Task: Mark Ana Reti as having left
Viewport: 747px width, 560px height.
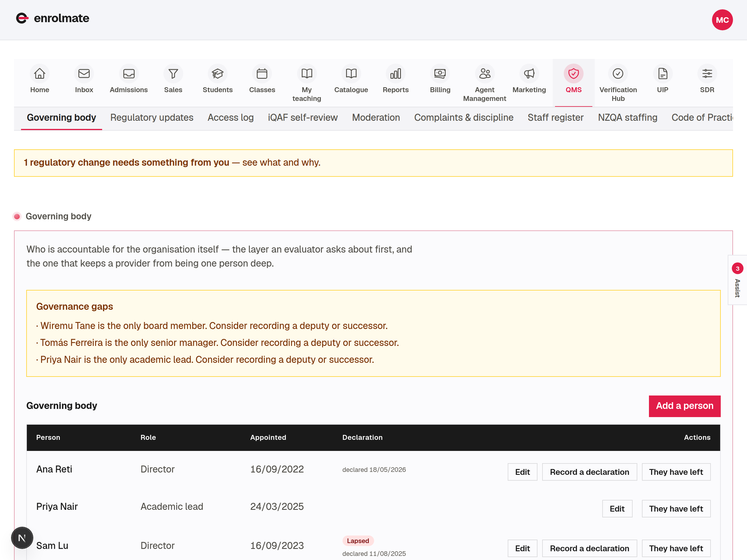Action: point(676,472)
